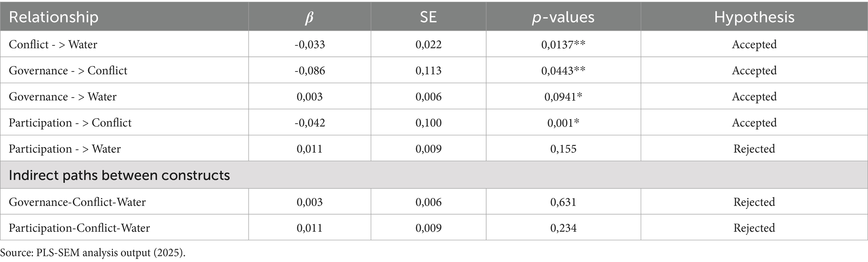Select the 'Conflict -> Water' row label
868x262 pixels.
pyautogui.click(x=53, y=44)
